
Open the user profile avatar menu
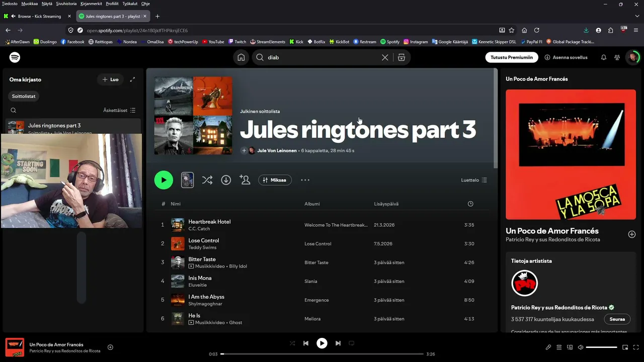tap(632, 57)
